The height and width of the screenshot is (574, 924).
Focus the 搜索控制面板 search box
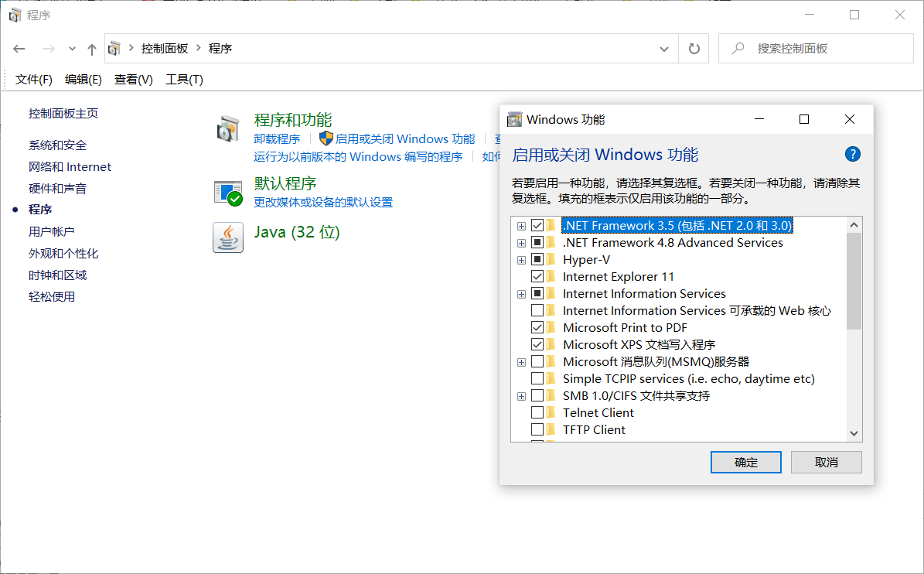(816, 48)
